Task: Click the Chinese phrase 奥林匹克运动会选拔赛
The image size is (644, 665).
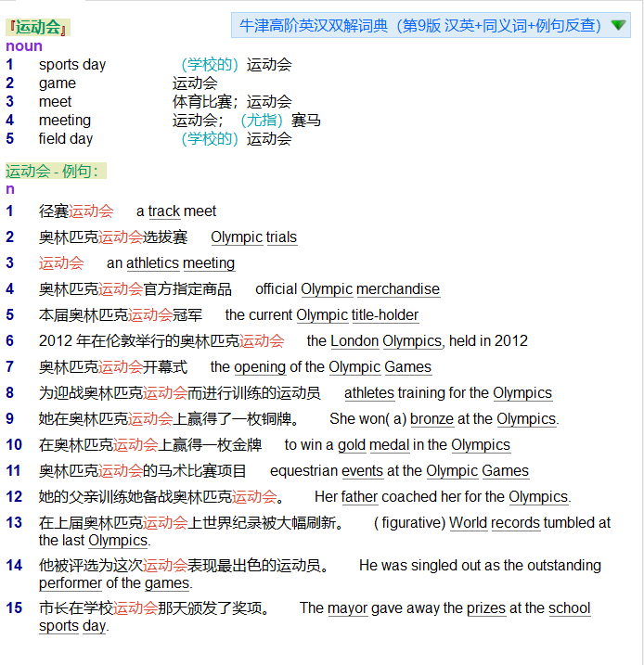Action: coord(113,237)
